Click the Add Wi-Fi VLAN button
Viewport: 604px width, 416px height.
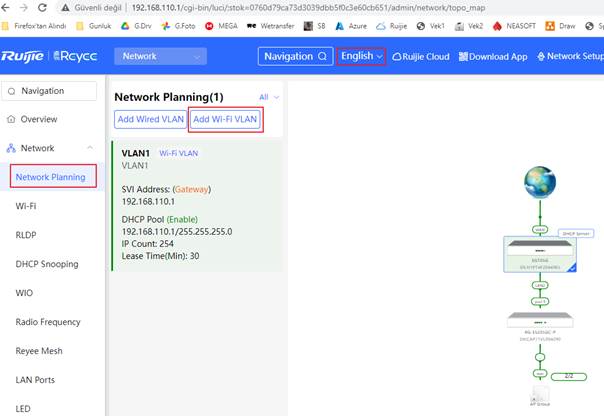tap(226, 119)
